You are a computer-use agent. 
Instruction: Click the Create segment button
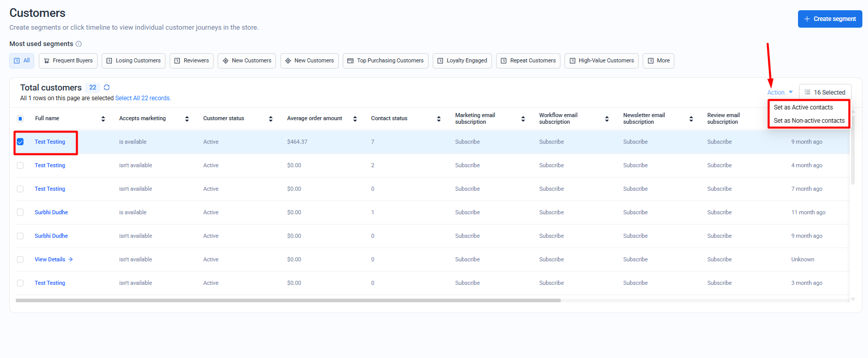(830, 19)
